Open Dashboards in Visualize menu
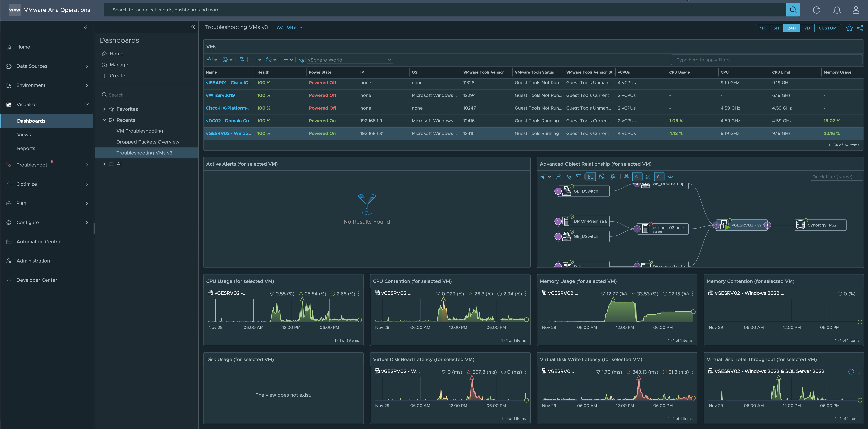868x429 pixels. coord(47,121)
